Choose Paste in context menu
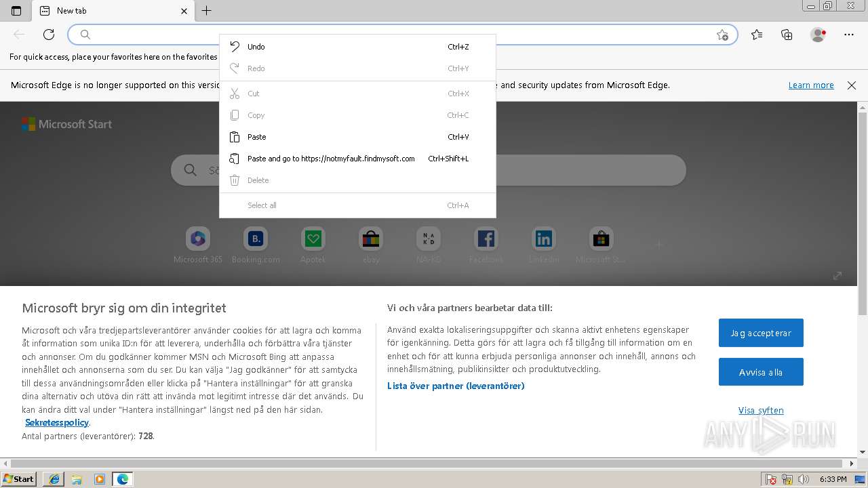 pos(357,137)
